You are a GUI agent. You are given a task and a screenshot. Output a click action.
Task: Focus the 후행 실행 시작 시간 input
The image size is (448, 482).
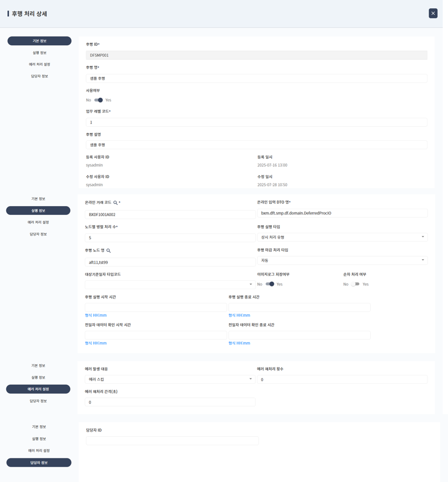(x=156, y=307)
